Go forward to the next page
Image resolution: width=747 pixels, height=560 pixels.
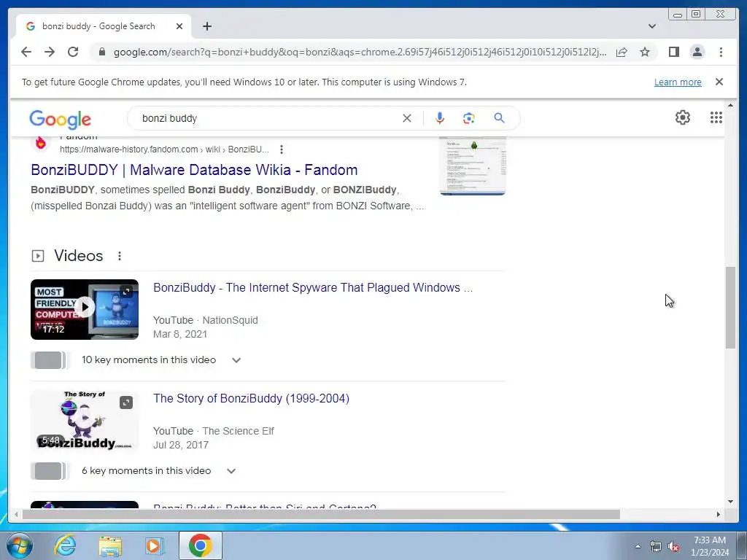coord(50,52)
